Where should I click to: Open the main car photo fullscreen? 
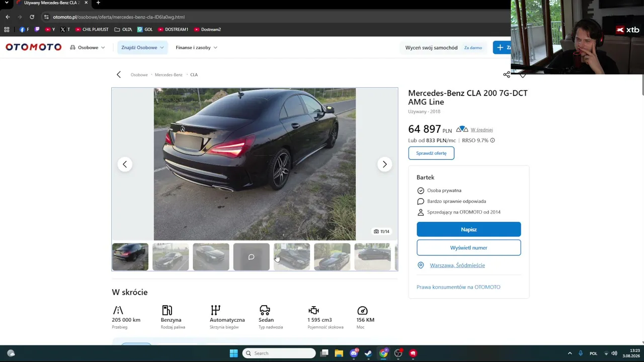tap(255, 164)
